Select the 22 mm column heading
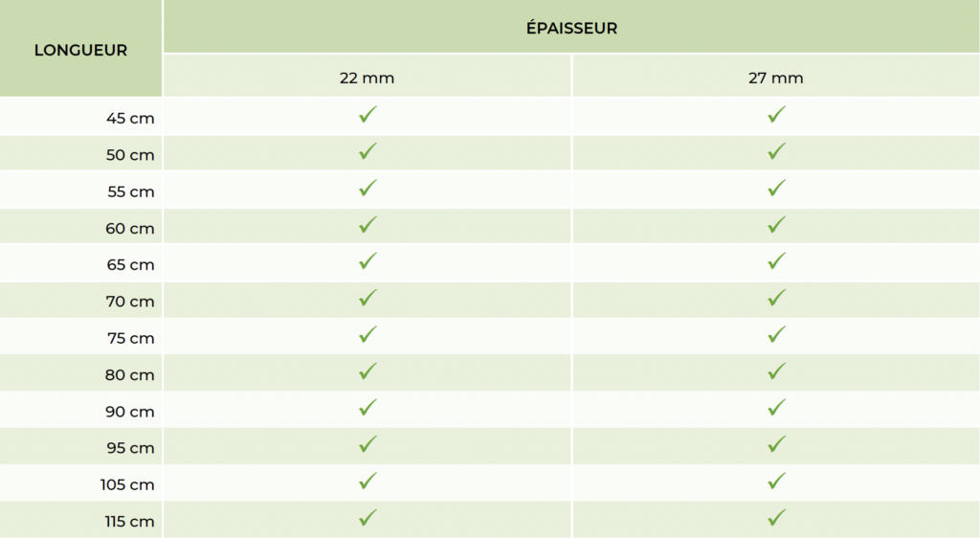The width and height of the screenshot is (980, 539). 367,78
